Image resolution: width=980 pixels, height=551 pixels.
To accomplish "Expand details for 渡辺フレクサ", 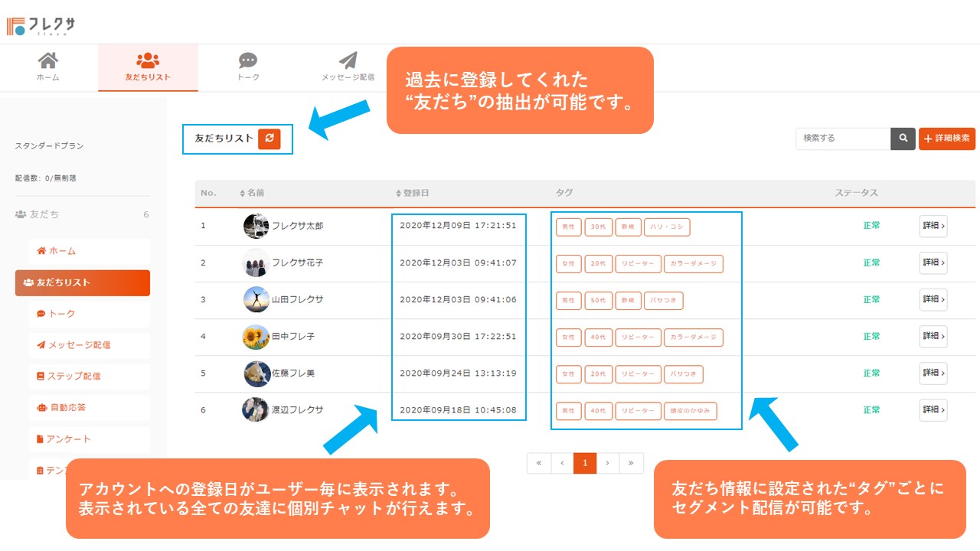I will (x=933, y=410).
